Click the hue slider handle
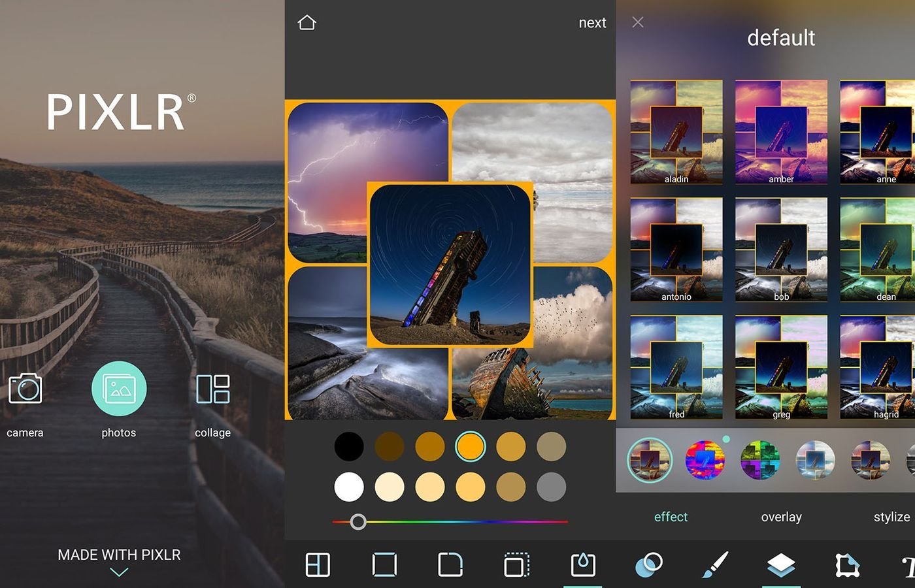 tap(358, 521)
